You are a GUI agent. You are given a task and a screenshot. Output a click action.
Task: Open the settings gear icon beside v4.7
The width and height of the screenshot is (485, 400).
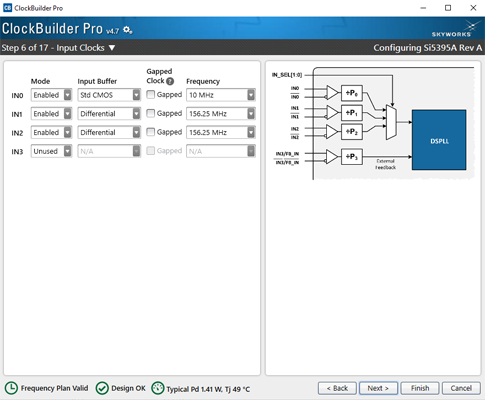click(128, 30)
